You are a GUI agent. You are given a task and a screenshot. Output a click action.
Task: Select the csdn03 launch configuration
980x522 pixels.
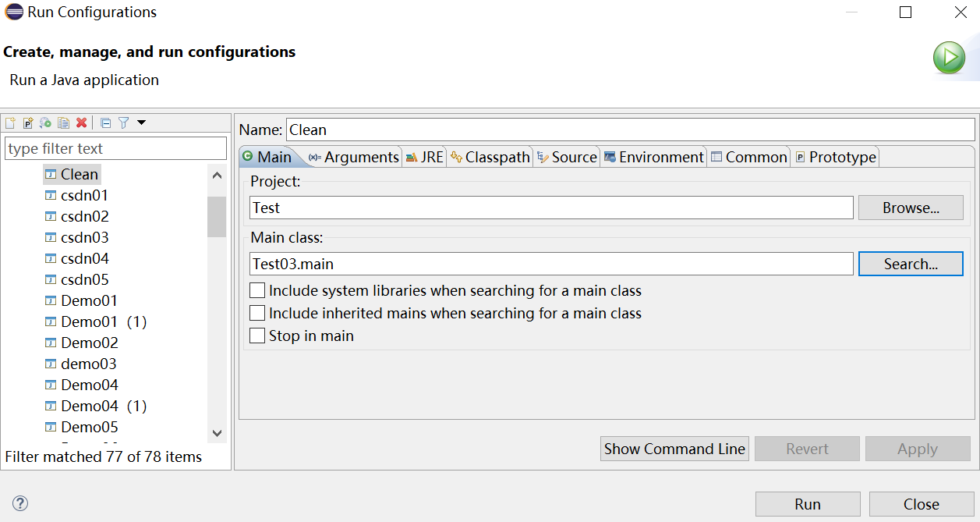click(x=84, y=237)
